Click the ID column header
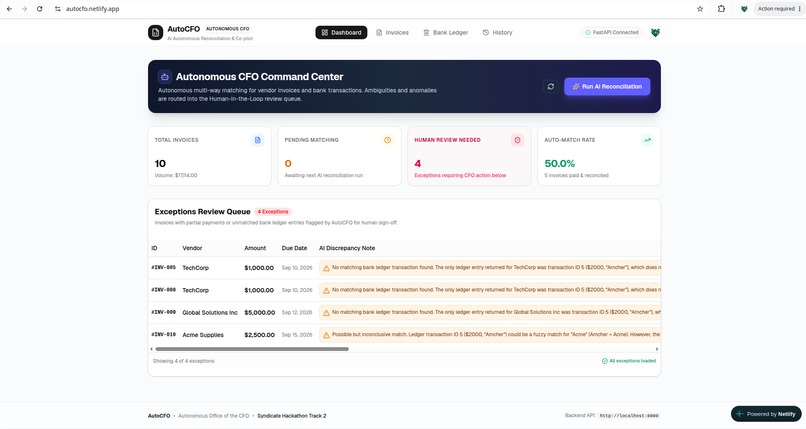Image resolution: width=806 pixels, height=429 pixels. click(x=154, y=248)
